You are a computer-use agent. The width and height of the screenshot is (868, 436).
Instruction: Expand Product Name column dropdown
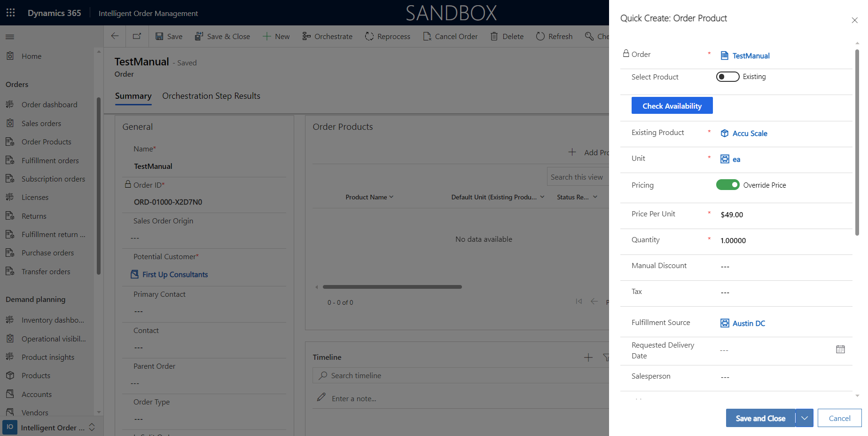pyautogui.click(x=391, y=197)
